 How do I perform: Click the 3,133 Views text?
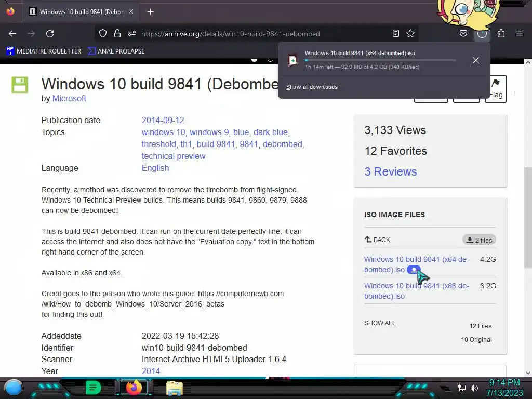point(395,130)
